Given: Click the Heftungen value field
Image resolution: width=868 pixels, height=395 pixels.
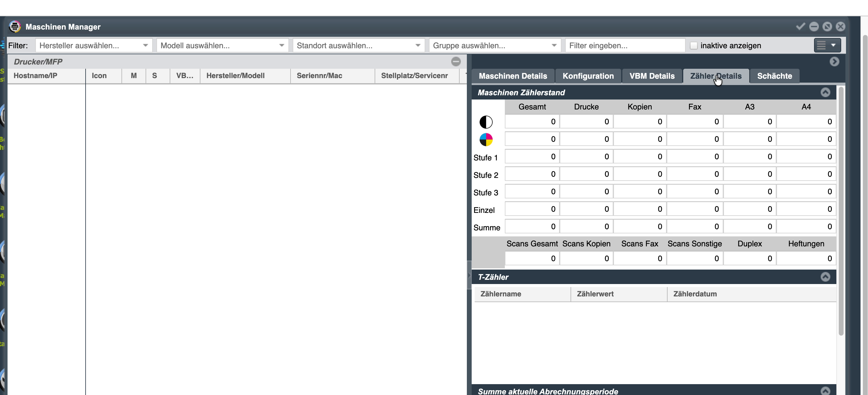Looking at the screenshot, I should 806,258.
